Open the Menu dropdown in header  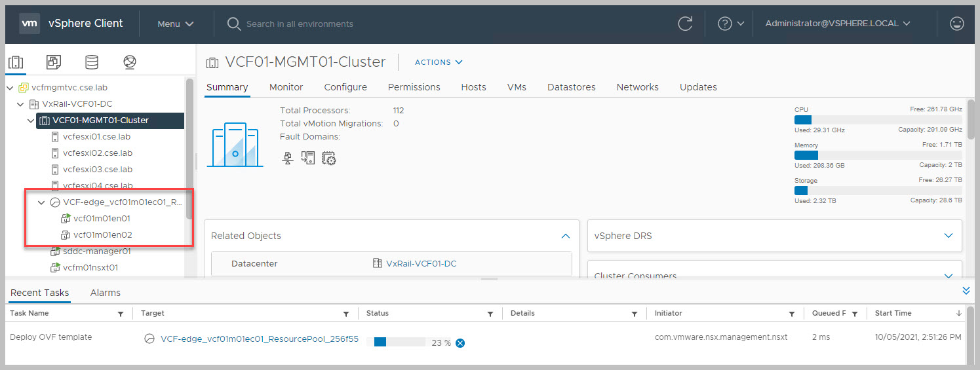point(175,24)
